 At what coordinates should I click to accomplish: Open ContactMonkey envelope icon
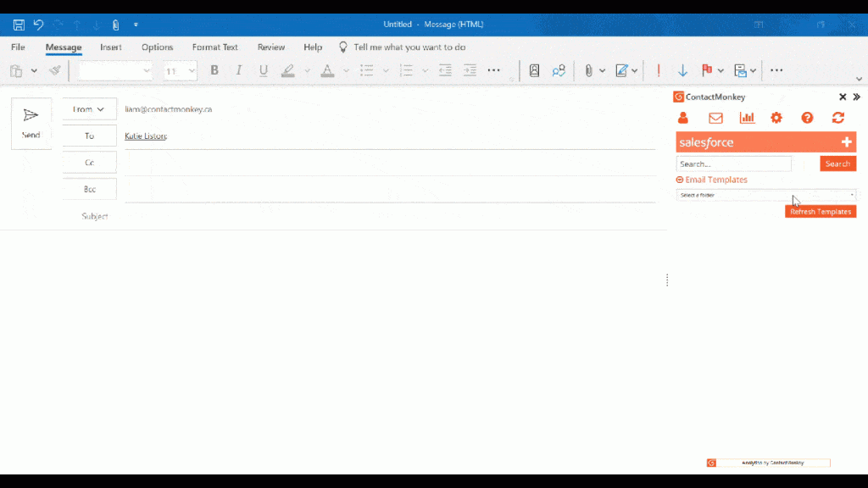click(x=715, y=118)
